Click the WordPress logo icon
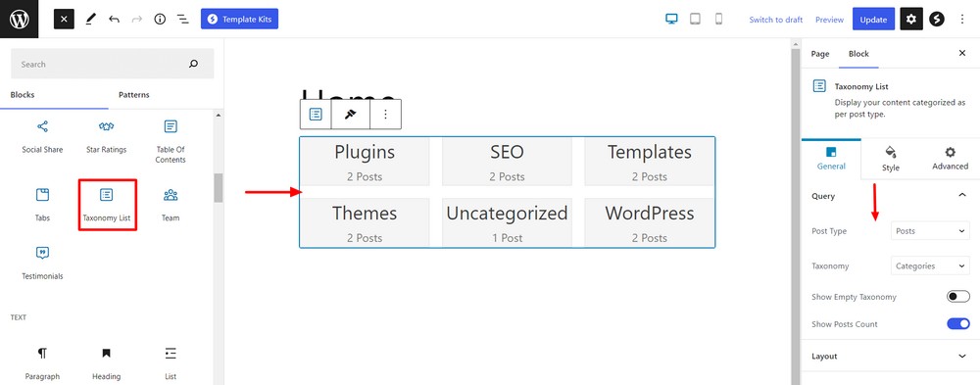980x385 pixels. (x=20, y=20)
